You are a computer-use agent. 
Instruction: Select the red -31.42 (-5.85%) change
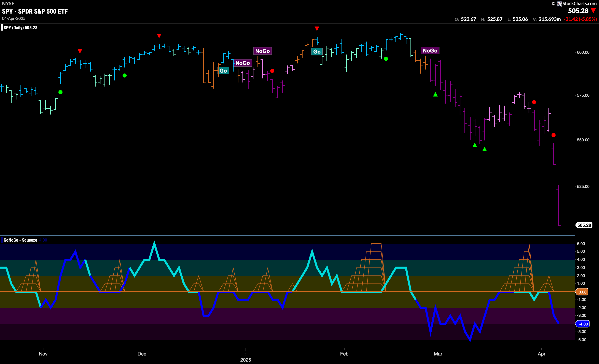(580, 19)
